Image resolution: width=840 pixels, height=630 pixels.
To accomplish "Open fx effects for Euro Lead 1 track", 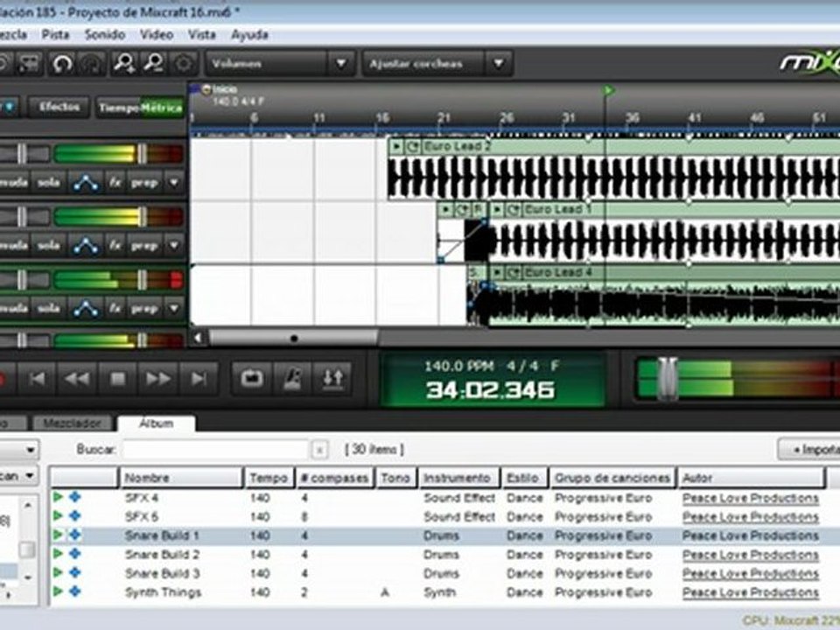I will click(115, 246).
